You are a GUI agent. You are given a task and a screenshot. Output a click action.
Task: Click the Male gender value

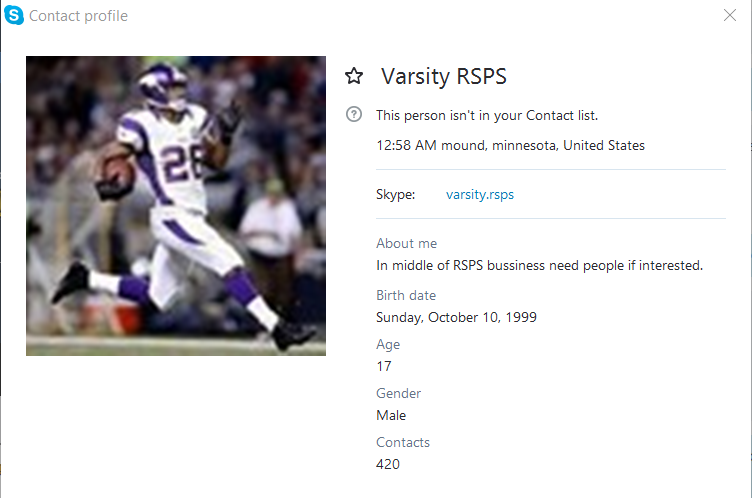coord(391,415)
